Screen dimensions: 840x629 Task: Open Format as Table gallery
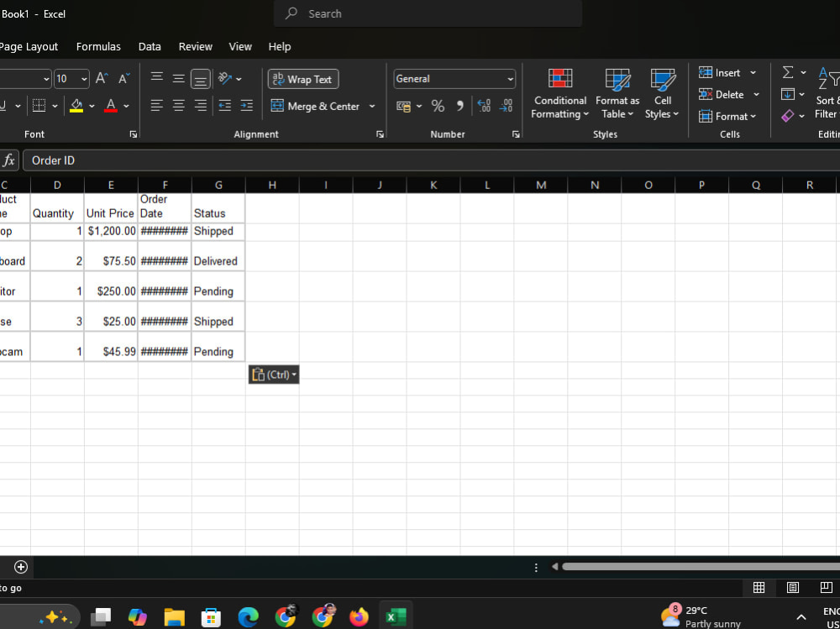click(x=617, y=94)
